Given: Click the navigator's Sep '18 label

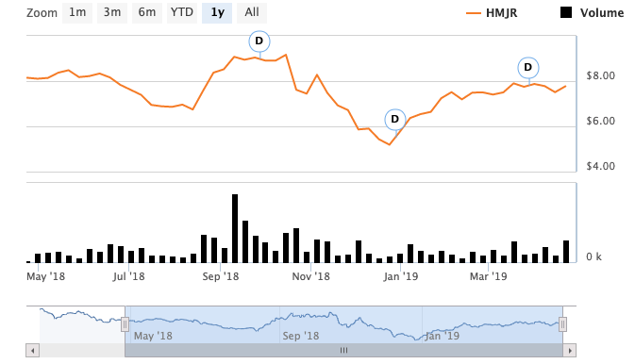Looking at the screenshot, I should [x=301, y=336].
